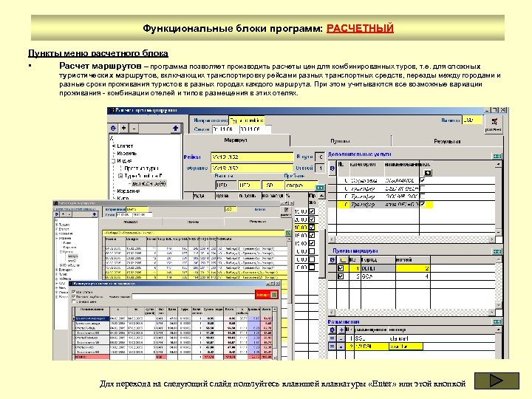
Task: Switch to the Результат tab in main window
Action: 447,141
